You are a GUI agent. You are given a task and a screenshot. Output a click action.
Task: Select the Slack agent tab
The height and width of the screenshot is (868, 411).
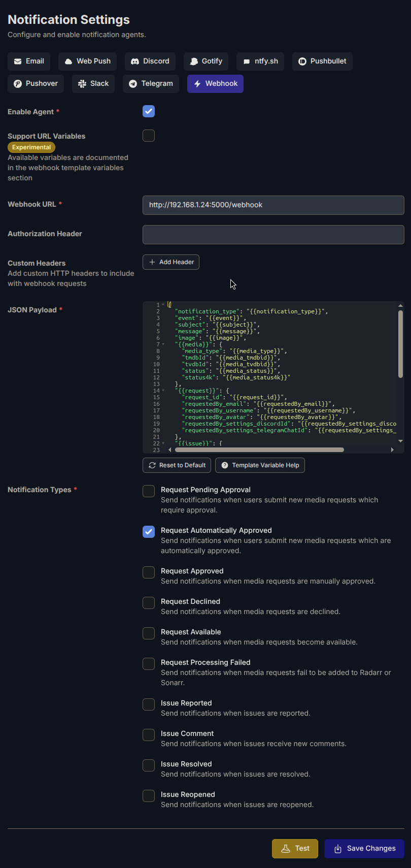coord(93,84)
